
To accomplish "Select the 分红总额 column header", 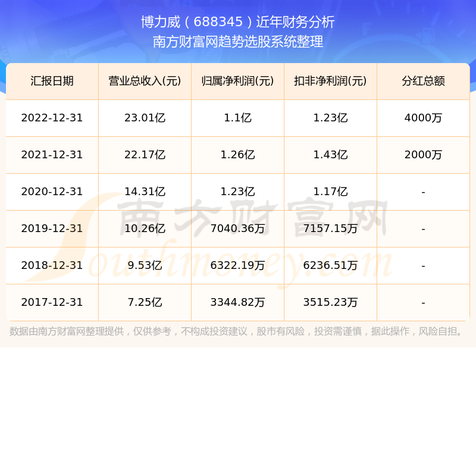I will 423,81.
